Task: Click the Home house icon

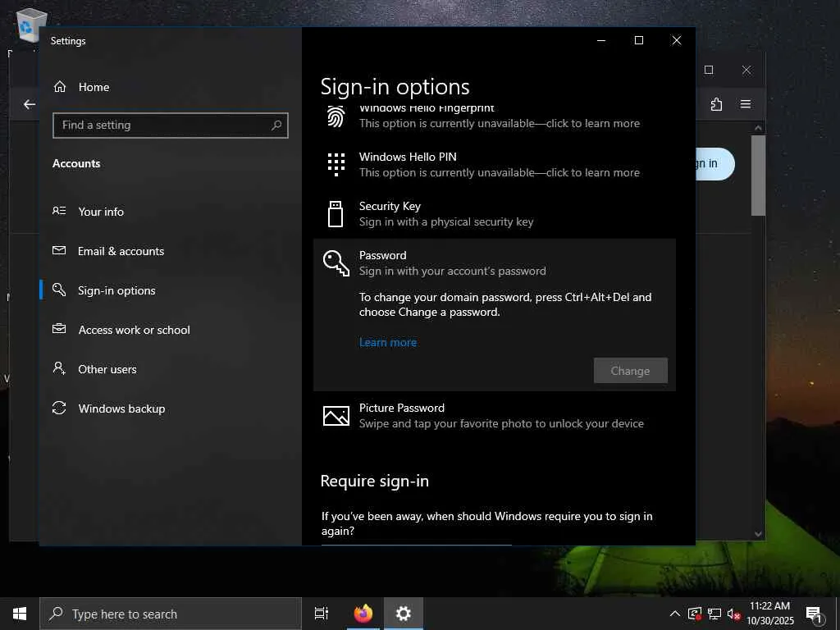Action: pos(59,87)
